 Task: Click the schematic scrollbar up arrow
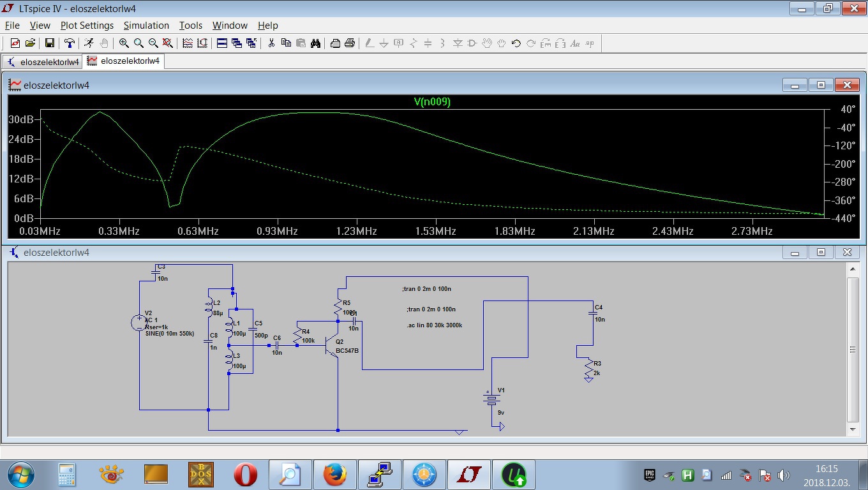pyautogui.click(x=853, y=269)
